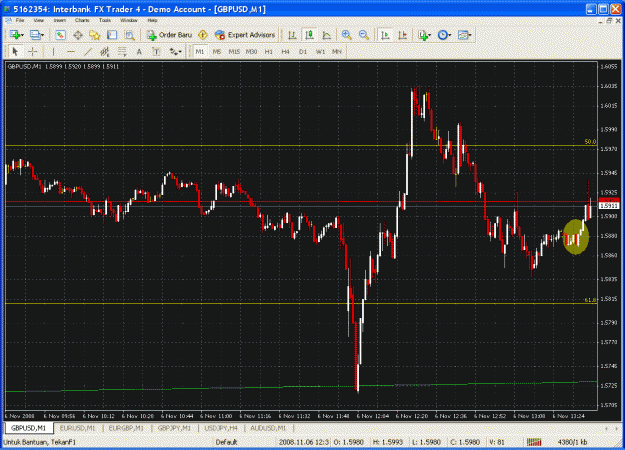Switch chart to Line Chart mode
Screen dimensions: 625x450
coord(326,35)
